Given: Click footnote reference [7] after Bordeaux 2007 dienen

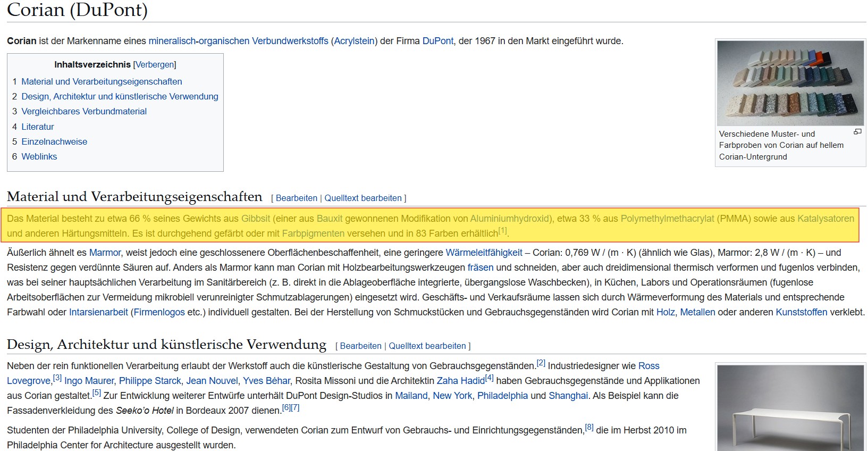Looking at the screenshot, I should point(295,408).
